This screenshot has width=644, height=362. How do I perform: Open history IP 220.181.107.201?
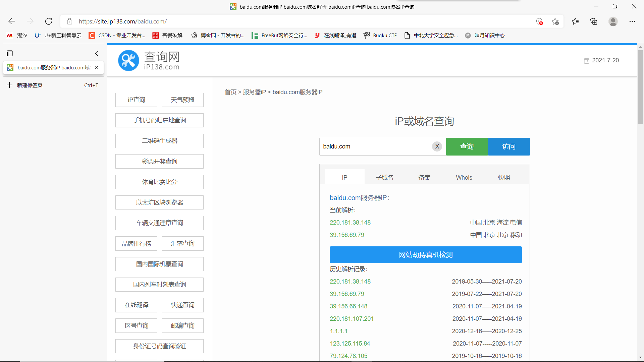pyautogui.click(x=352, y=319)
